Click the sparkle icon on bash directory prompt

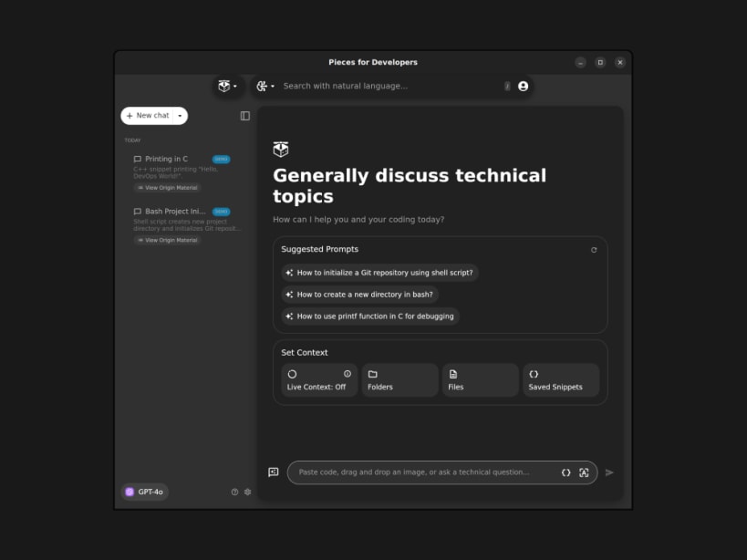coord(289,295)
